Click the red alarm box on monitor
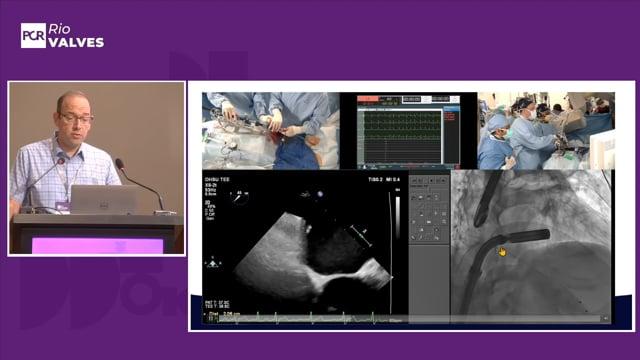The width and height of the screenshot is (640, 360). [368, 99]
